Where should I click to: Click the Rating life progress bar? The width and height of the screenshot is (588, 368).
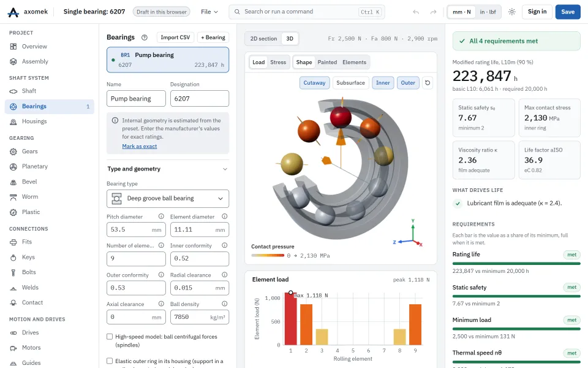[x=516, y=264]
